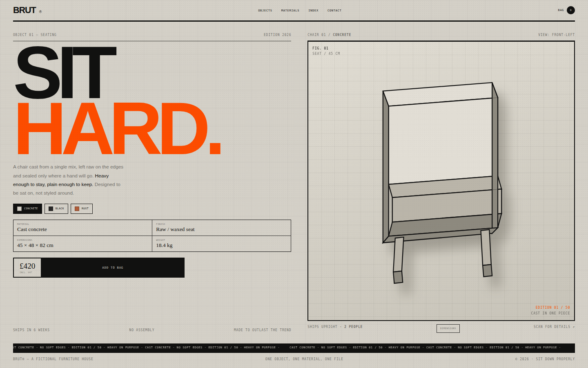588x368 pixels.
Task: Click the concrete chair illustration
Action: coord(442,182)
